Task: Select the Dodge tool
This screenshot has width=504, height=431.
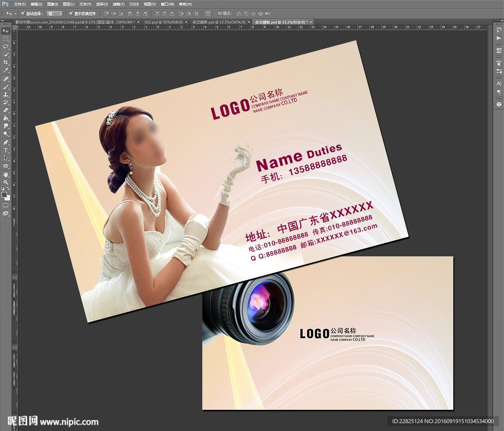Action: click(x=6, y=134)
